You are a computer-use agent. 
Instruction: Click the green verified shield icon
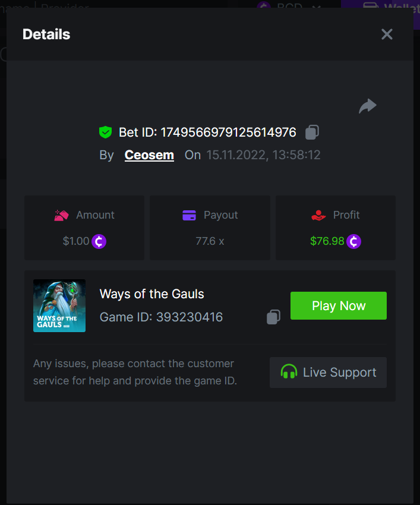pyautogui.click(x=106, y=132)
